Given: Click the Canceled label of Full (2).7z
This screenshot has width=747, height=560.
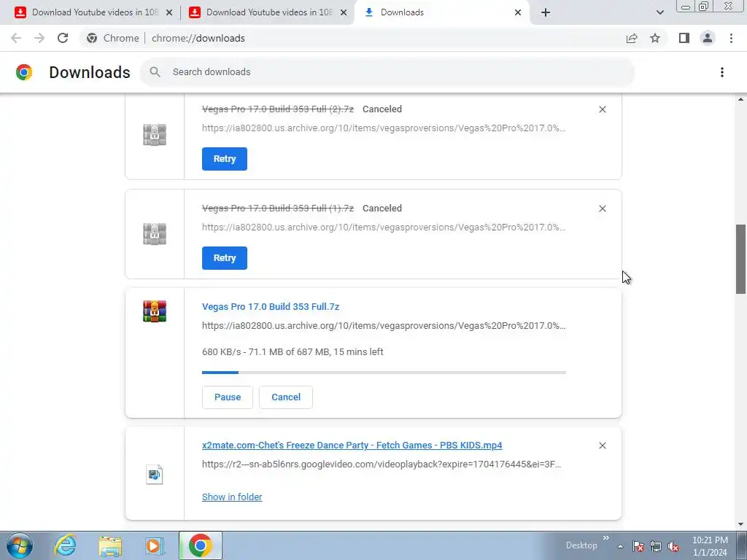Looking at the screenshot, I should point(382,109).
